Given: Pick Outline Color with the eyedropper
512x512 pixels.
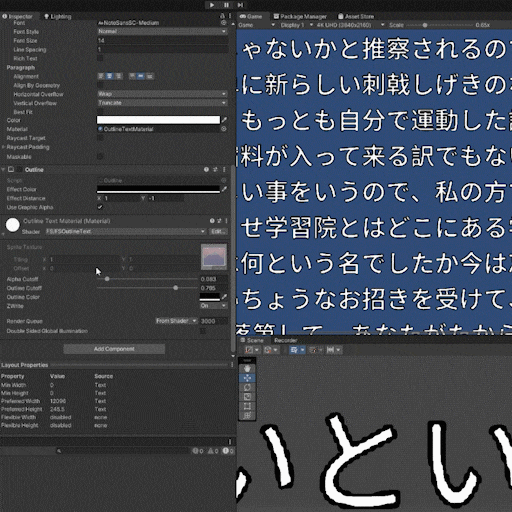Looking at the screenshot, I should point(224,297).
